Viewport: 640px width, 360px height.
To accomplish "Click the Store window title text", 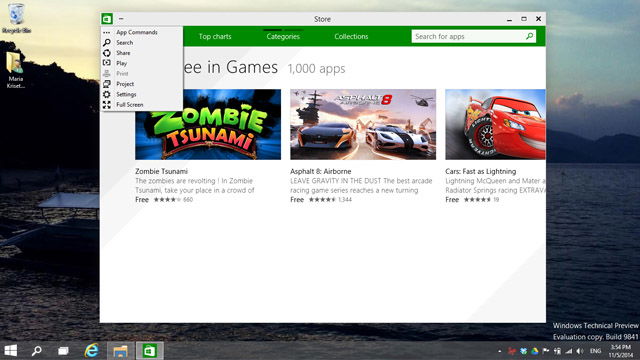I will pos(322,19).
